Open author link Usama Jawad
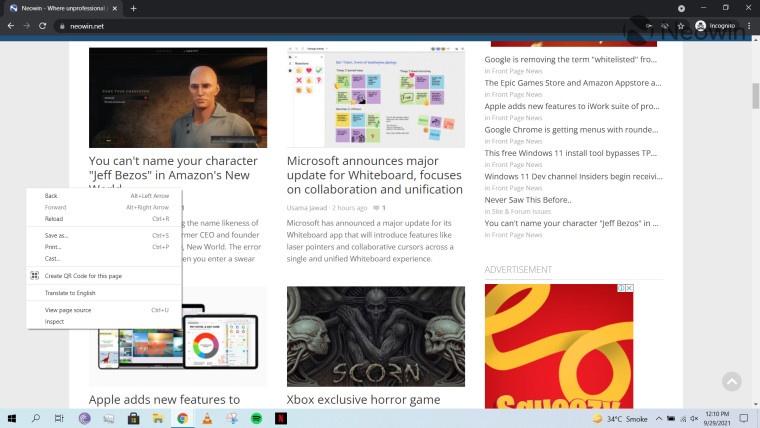This screenshot has width=760, height=428. [x=307, y=208]
